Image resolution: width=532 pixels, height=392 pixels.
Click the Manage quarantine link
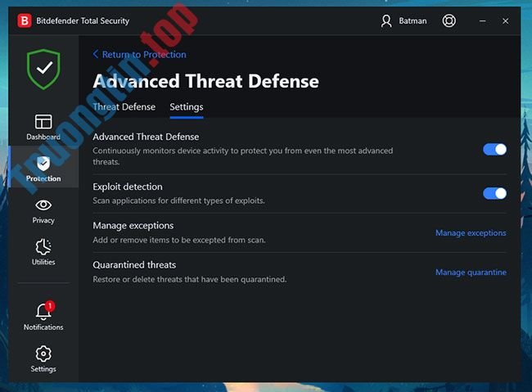pos(471,273)
